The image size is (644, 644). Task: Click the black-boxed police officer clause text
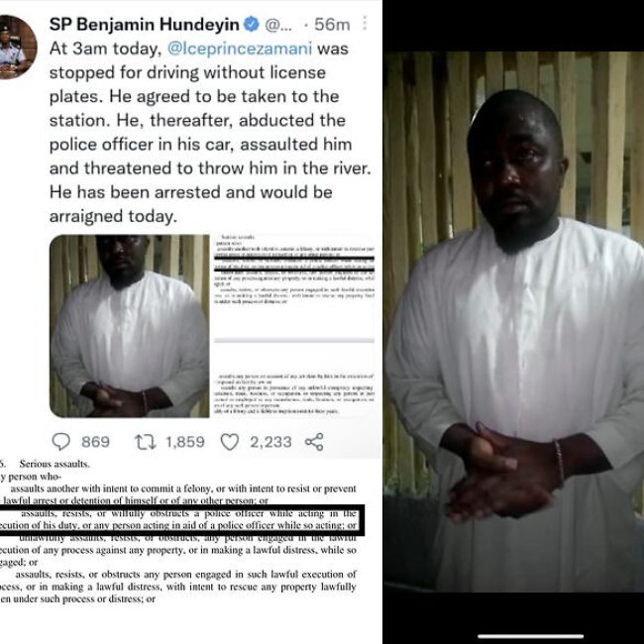180,519
